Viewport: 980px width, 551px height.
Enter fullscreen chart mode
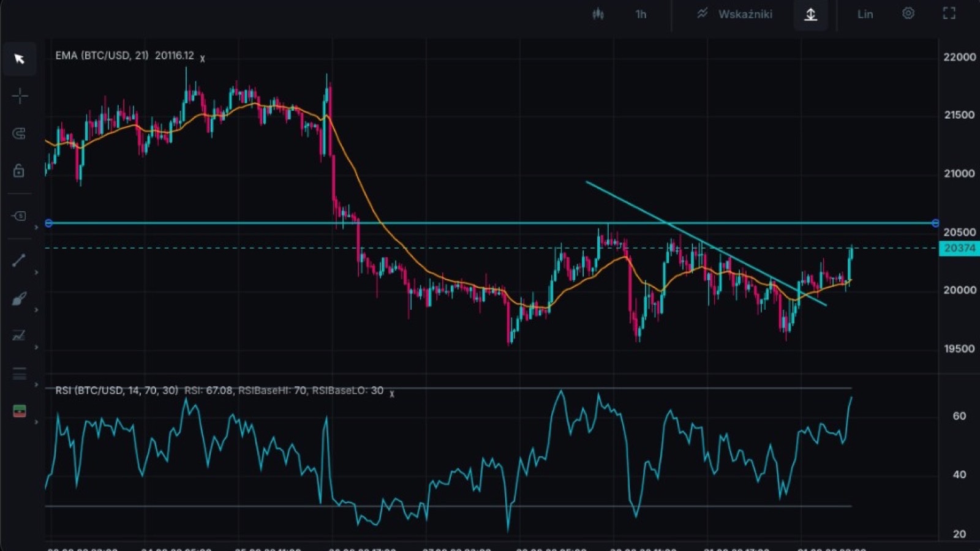(x=949, y=13)
